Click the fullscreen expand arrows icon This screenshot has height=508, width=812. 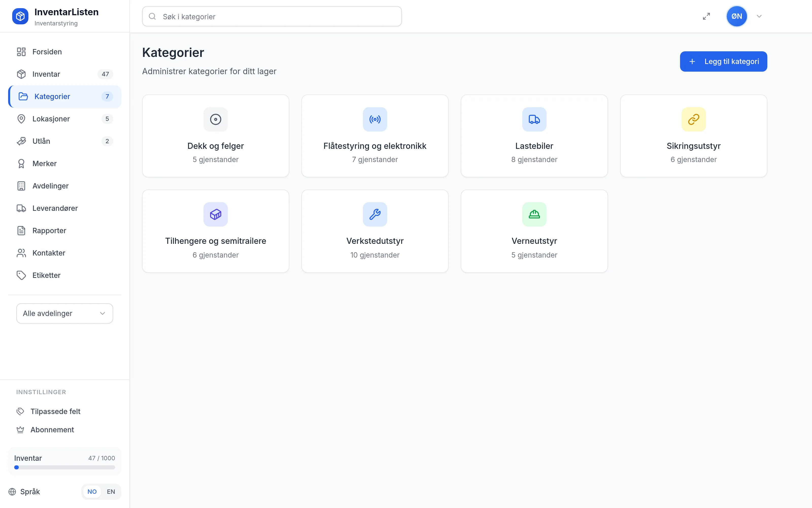[x=706, y=16]
